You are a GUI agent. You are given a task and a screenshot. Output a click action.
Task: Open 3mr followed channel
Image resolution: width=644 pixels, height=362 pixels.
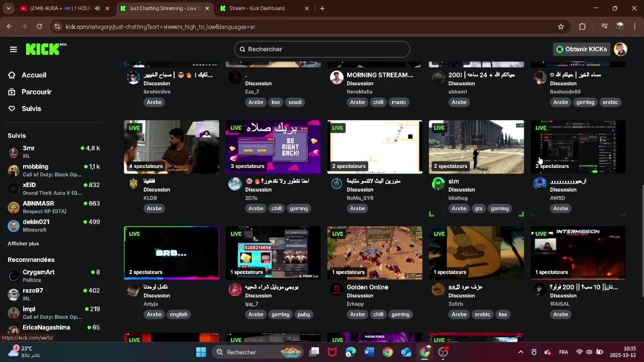[x=54, y=151]
